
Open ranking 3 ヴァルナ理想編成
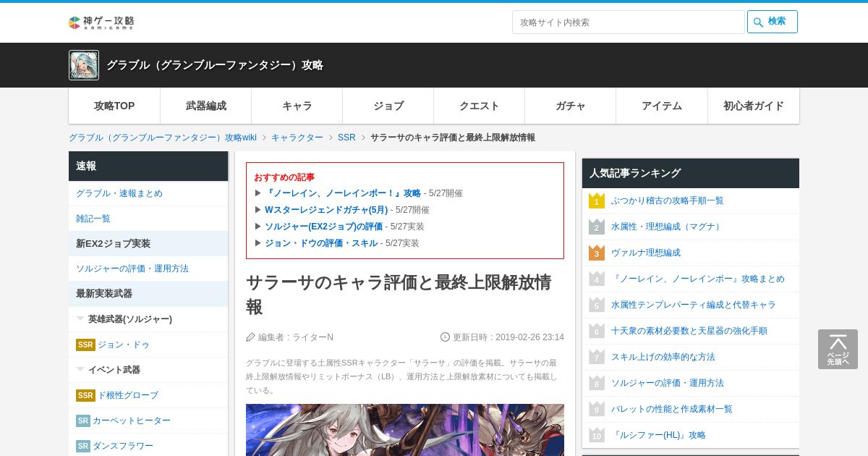[646, 253]
